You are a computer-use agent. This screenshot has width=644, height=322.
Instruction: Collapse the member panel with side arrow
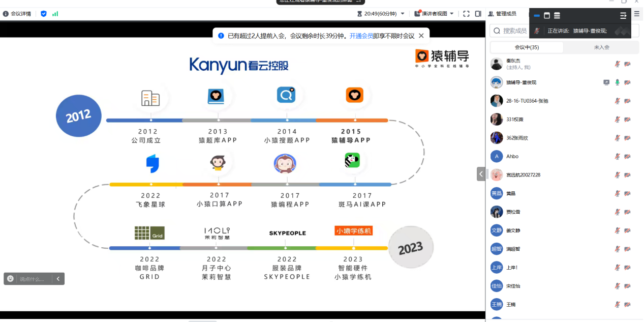[x=481, y=174]
